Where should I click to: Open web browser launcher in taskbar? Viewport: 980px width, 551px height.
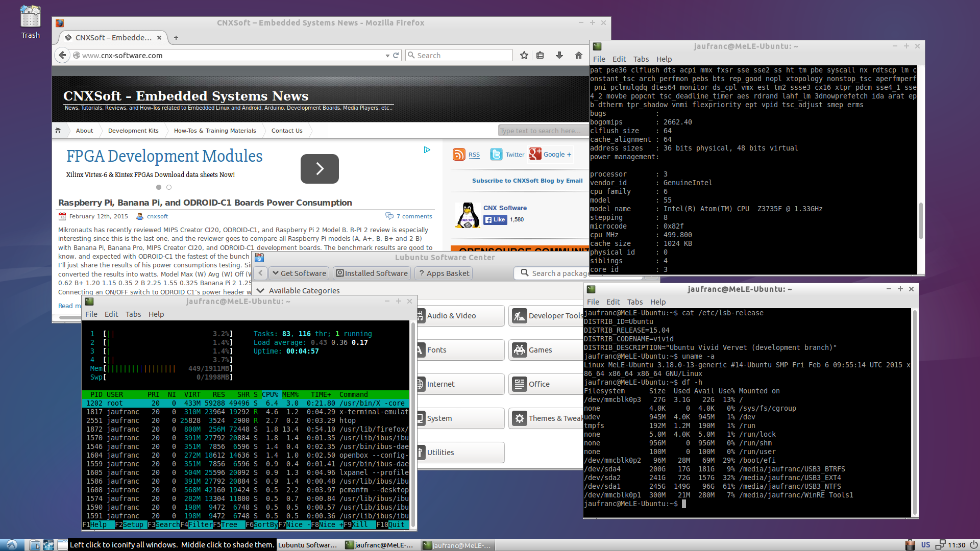[x=48, y=545]
